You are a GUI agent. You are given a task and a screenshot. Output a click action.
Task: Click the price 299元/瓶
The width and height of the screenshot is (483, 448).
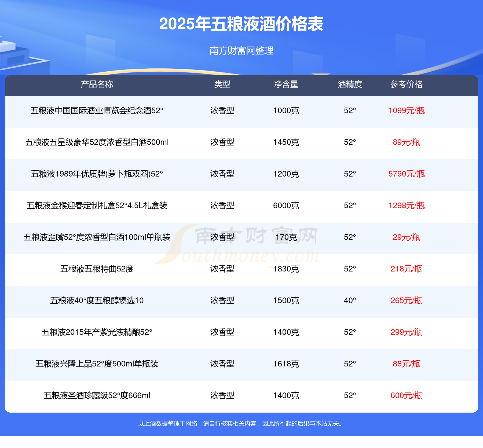(407, 332)
